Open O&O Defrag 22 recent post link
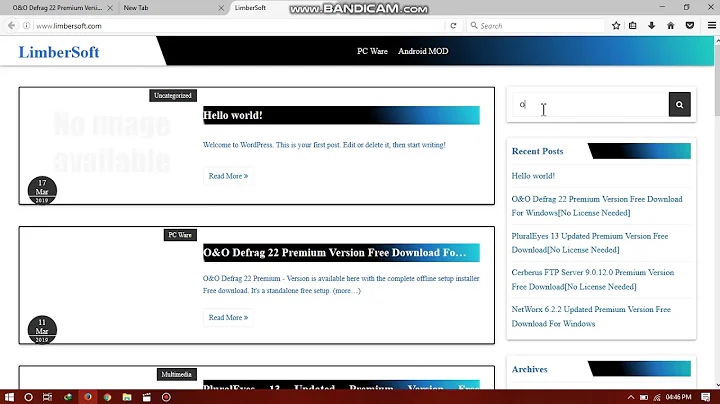The width and height of the screenshot is (720, 404). [597, 206]
